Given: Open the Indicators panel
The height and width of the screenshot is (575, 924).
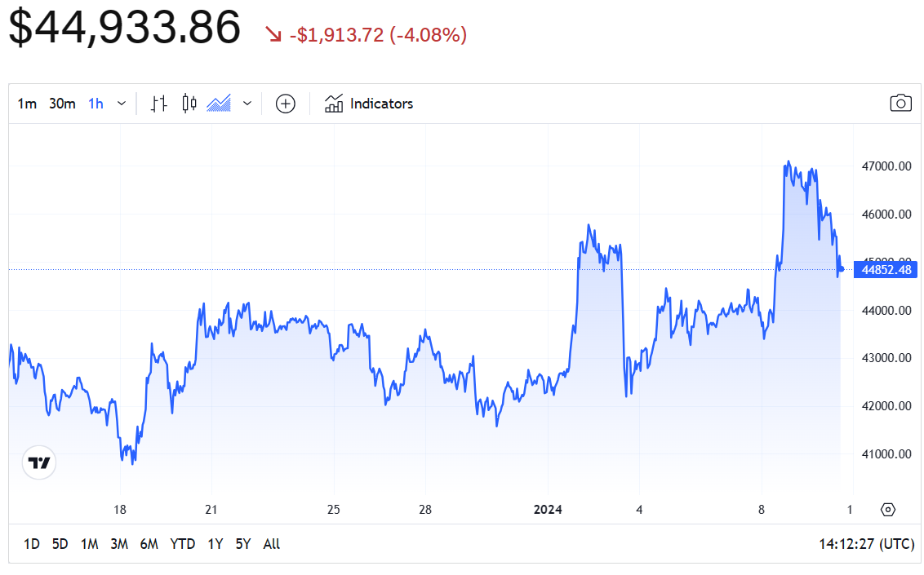Looking at the screenshot, I should [x=369, y=104].
